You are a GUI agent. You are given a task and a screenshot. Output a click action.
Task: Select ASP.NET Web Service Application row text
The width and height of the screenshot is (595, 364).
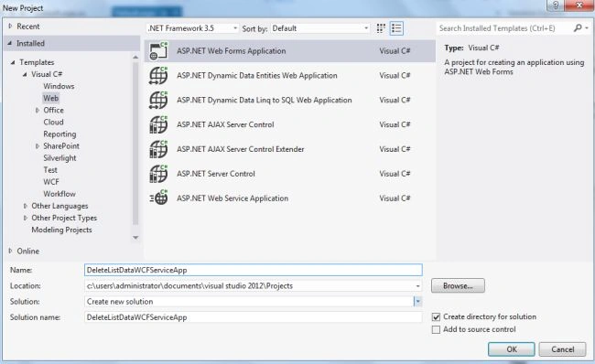tap(233, 198)
